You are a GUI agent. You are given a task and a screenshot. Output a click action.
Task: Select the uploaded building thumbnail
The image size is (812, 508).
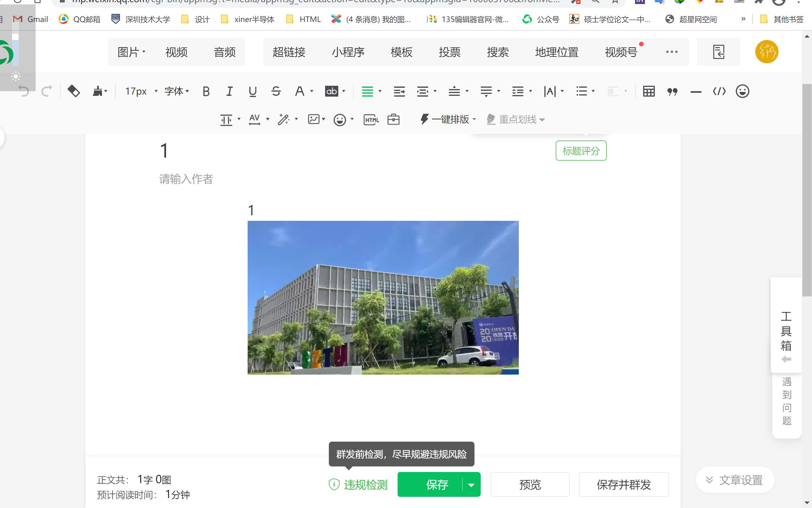click(x=383, y=297)
